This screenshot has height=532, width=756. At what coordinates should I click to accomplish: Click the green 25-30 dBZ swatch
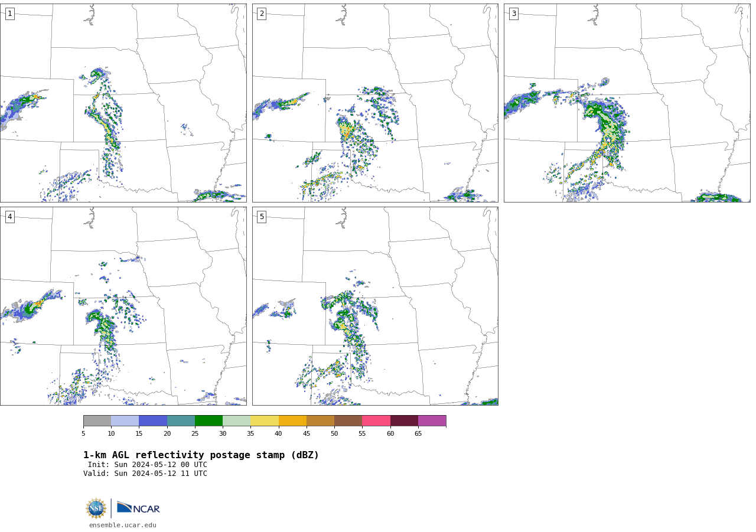tap(208, 420)
